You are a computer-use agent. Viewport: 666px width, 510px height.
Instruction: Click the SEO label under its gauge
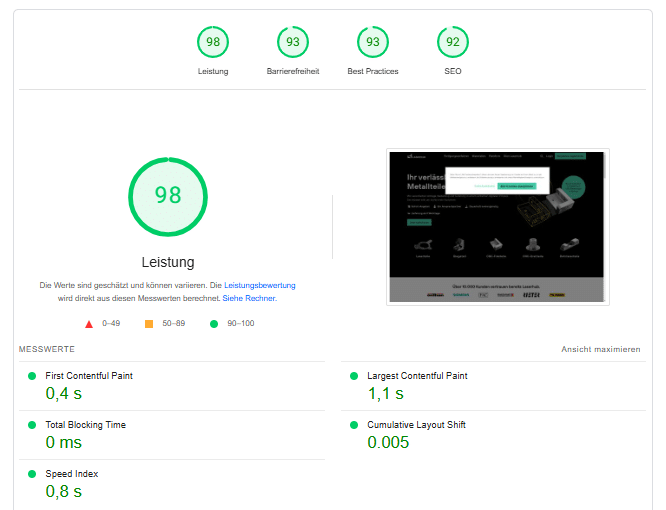click(453, 71)
